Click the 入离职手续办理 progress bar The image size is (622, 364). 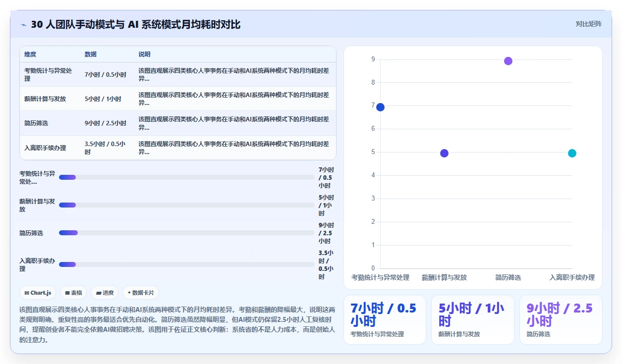point(187,264)
